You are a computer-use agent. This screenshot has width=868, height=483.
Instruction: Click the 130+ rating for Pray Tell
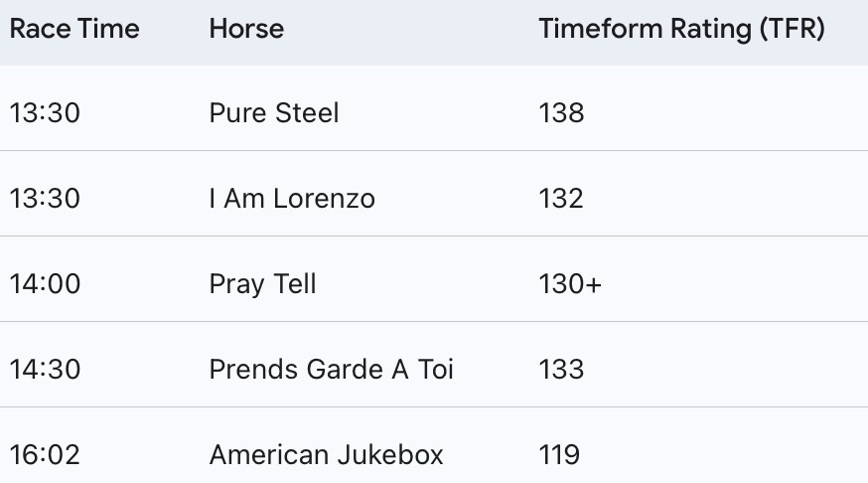tap(570, 284)
